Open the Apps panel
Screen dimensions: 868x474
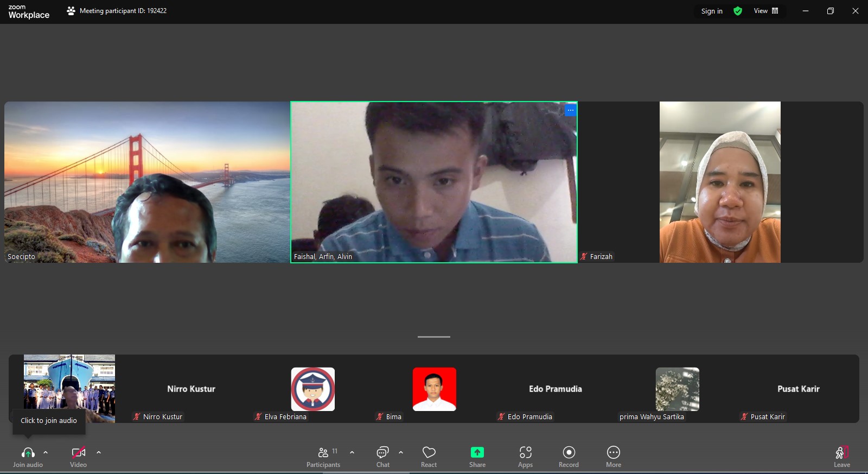coord(525,456)
